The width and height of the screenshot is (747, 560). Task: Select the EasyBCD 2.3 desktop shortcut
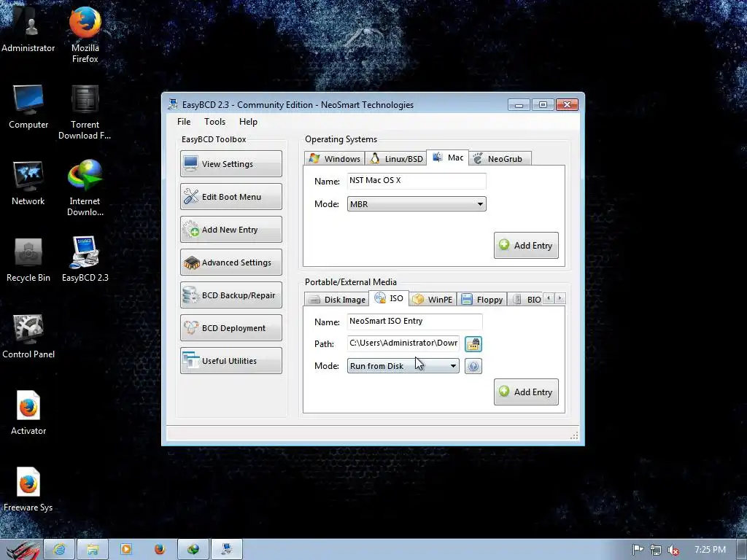tap(85, 260)
